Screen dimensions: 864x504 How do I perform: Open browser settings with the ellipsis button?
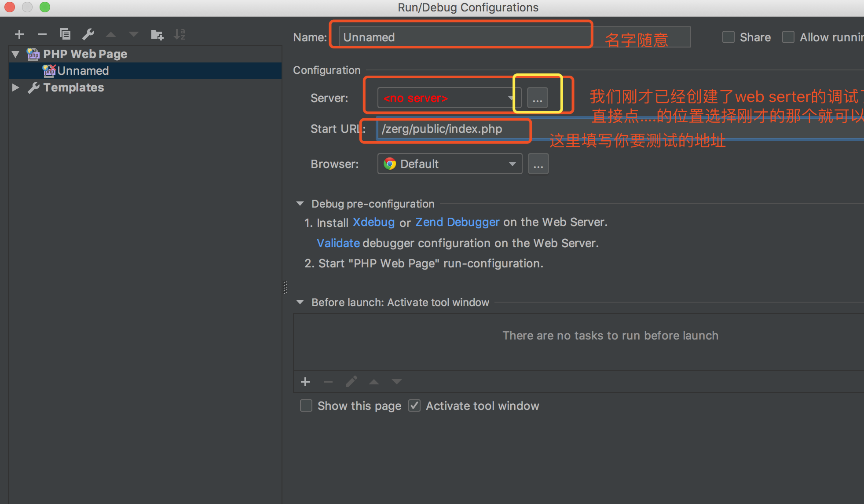coord(538,164)
